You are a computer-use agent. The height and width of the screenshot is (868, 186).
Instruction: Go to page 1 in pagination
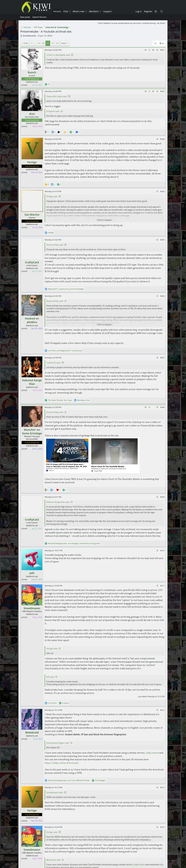31,43
